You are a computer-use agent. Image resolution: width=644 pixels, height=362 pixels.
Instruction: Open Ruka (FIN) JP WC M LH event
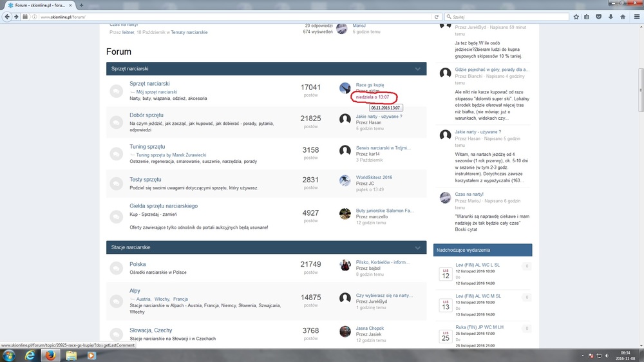point(479,327)
